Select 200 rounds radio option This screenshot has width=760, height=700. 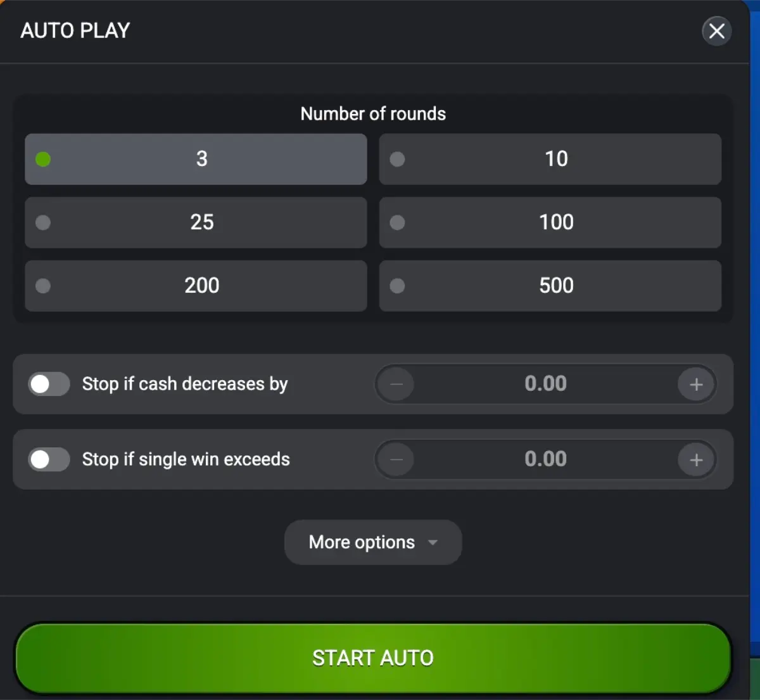click(x=196, y=286)
